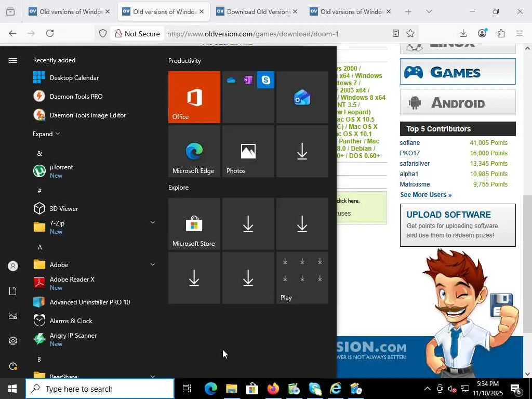Click the address bar URL field
This screenshot has width=532, height=399.
[x=276, y=34]
